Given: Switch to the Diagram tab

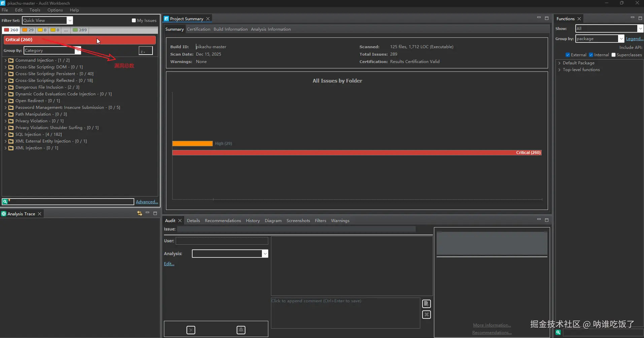Looking at the screenshot, I should pos(273,220).
